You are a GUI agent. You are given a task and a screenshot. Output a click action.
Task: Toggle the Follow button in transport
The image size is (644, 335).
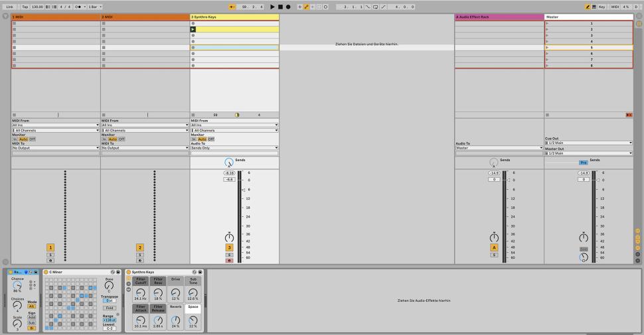[x=232, y=7]
